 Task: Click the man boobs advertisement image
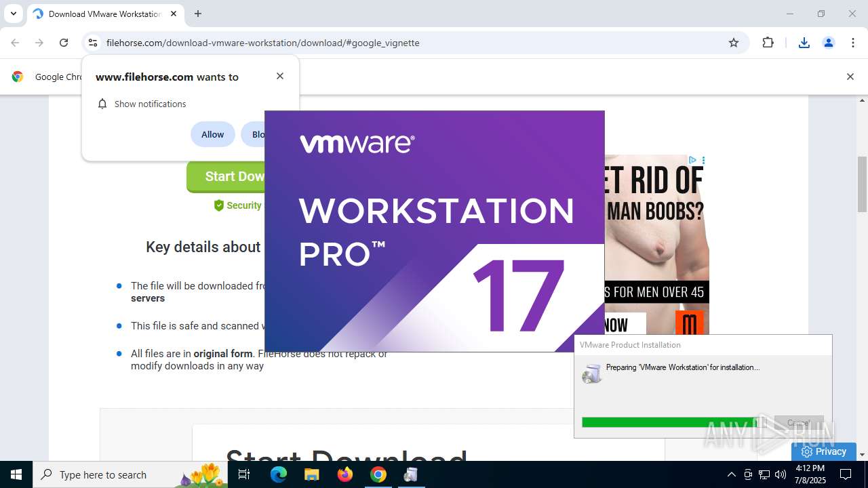point(656,244)
